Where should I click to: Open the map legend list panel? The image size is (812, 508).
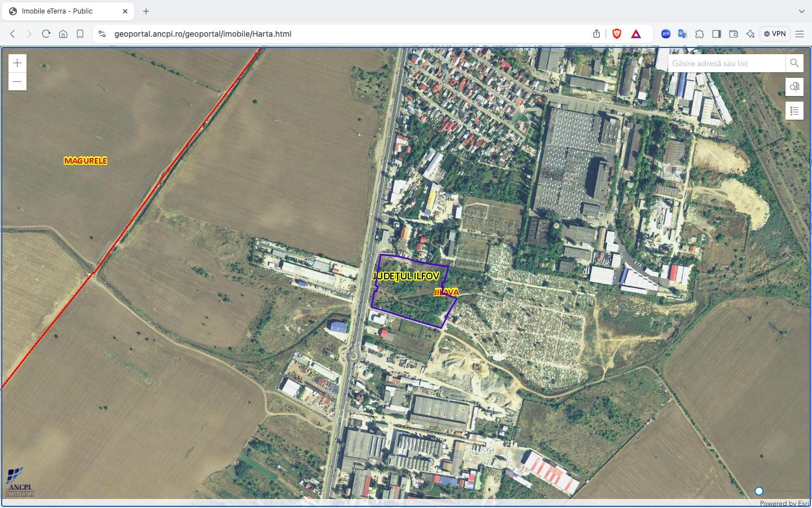[x=794, y=111]
